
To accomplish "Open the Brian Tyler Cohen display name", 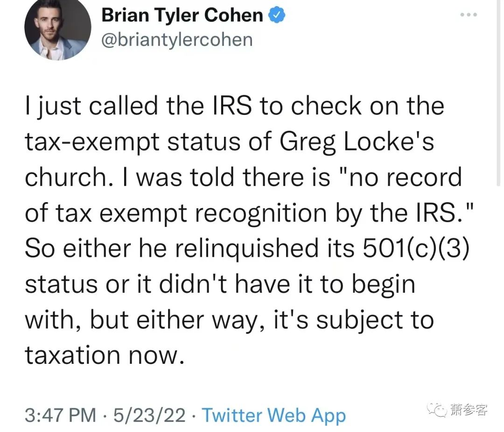I will coord(182,15).
